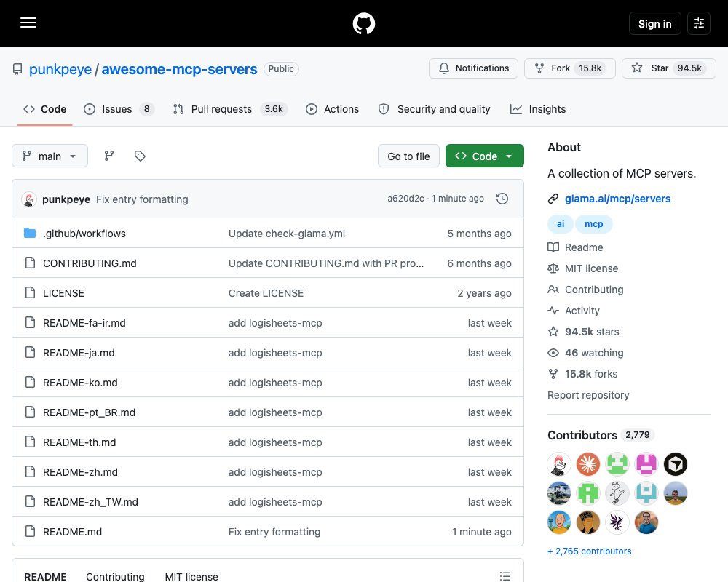This screenshot has width=728, height=582.
Task: Open README-pt_BR.md file
Action: pos(89,412)
